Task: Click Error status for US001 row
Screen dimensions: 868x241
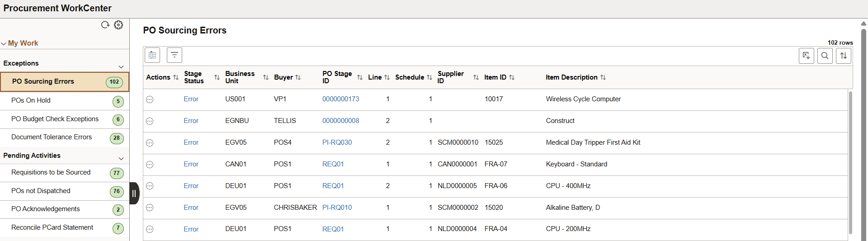Action: click(191, 99)
